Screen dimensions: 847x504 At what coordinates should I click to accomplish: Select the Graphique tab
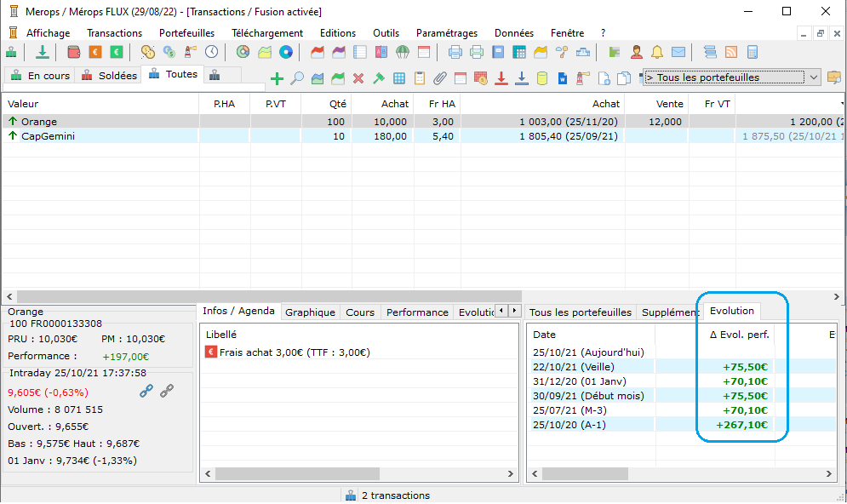[310, 312]
